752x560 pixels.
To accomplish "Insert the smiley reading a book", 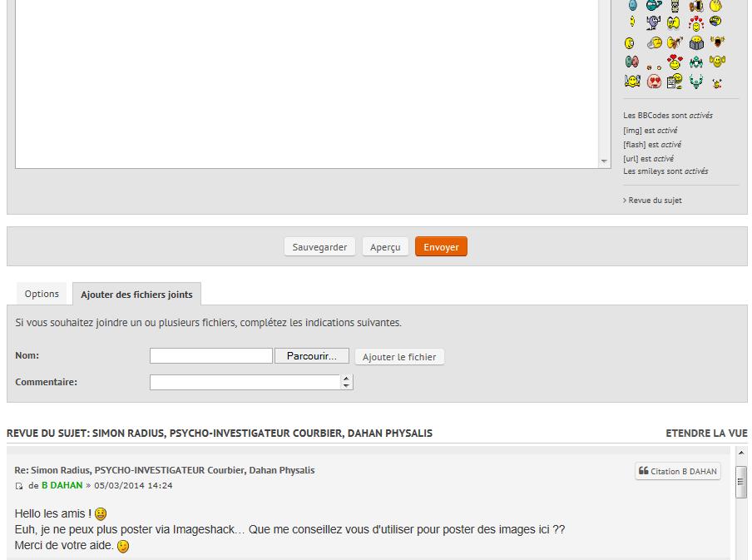I will (x=696, y=42).
